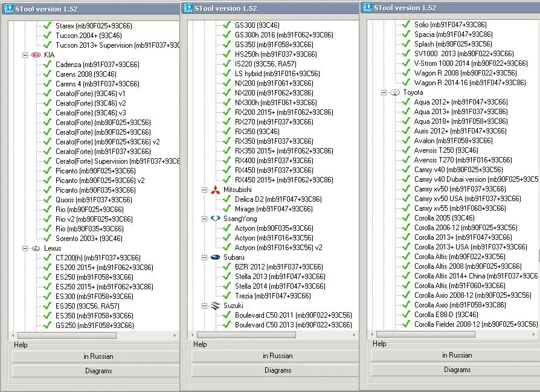Select NX300h (mb91F061+93C66) entry

coord(275,102)
